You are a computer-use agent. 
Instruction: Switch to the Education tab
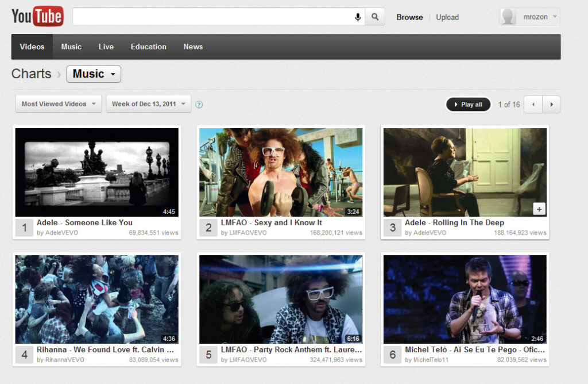[x=148, y=47]
